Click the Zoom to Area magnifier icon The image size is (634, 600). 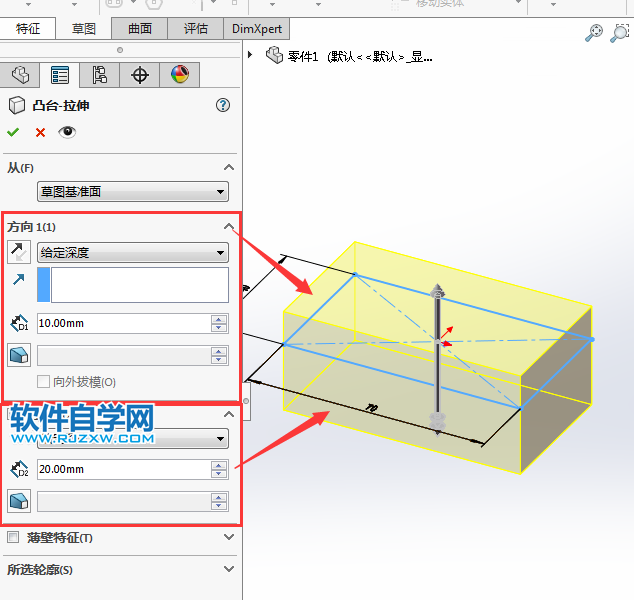coord(619,33)
